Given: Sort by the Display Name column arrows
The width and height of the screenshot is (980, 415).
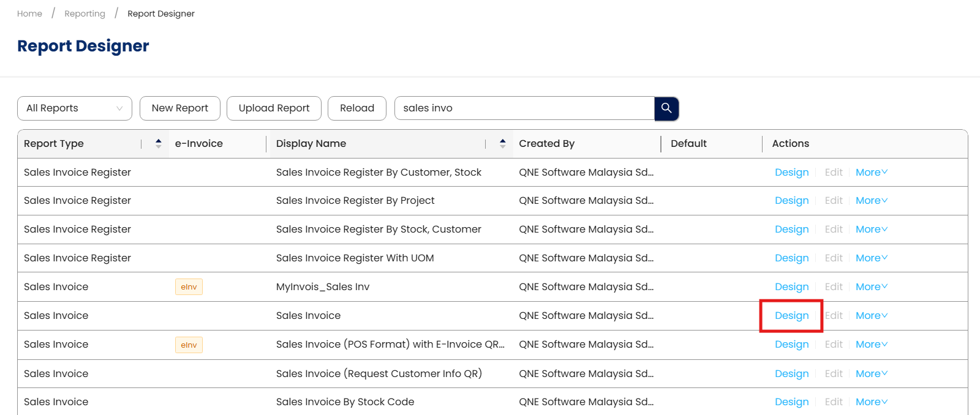Looking at the screenshot, I should (x=502, y=144).
